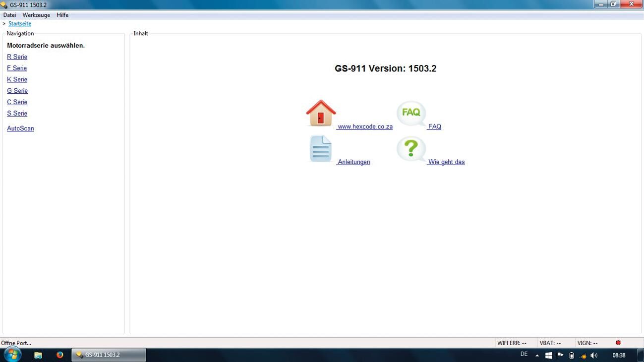Choose the G Serie link

coord(17,91)
